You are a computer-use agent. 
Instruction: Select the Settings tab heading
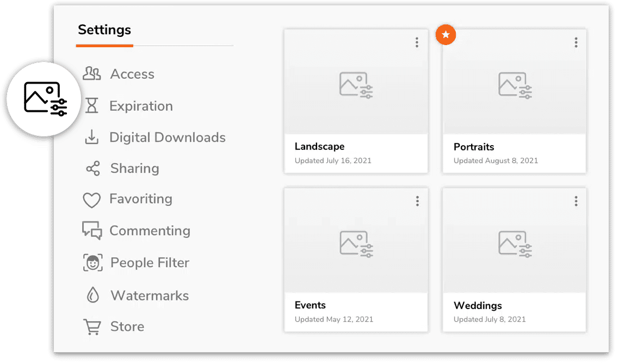(x=104, y=30)
